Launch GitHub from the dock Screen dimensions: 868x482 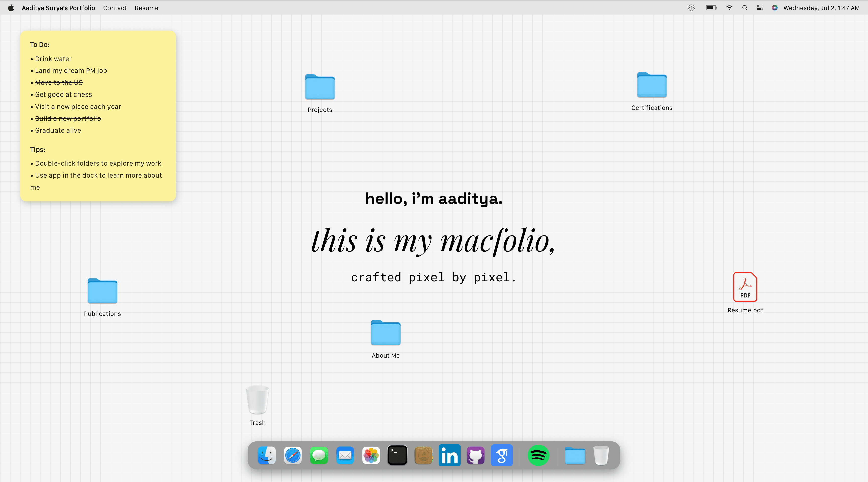point(475,455)
